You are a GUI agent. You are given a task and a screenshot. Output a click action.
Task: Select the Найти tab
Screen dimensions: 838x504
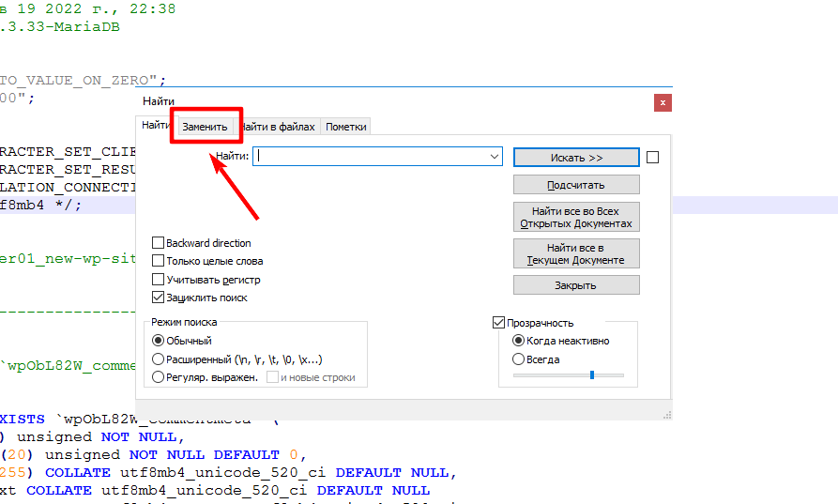pos(155,126)
